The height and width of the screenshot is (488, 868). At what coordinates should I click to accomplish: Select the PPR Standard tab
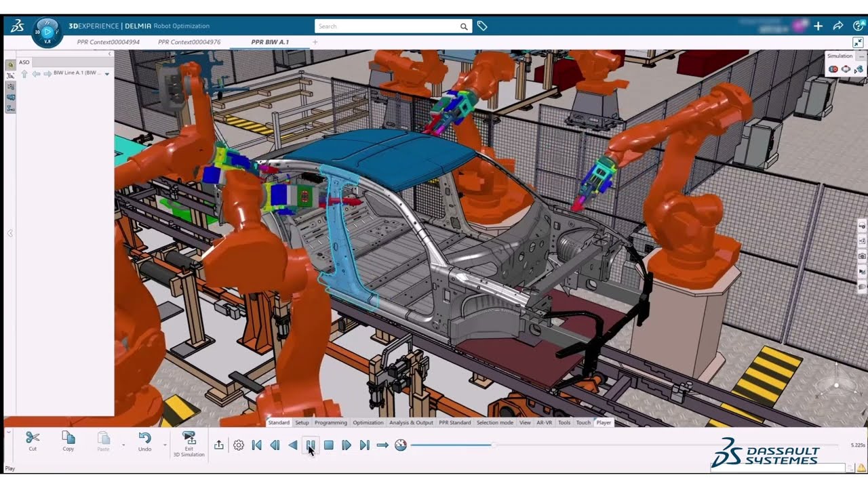point(455,422)
